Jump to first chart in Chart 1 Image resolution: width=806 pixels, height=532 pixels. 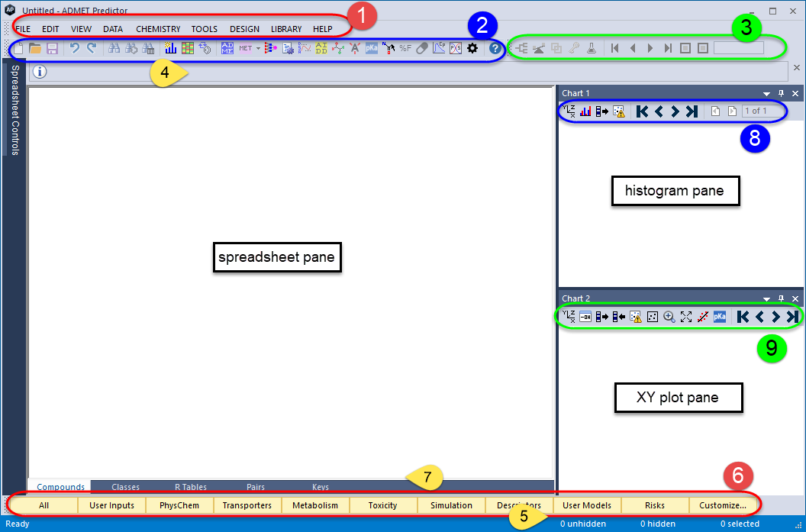641,111
